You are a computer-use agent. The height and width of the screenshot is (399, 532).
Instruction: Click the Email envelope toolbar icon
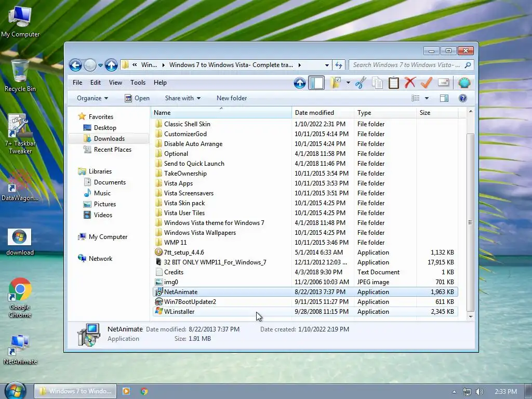click(444, 83)
